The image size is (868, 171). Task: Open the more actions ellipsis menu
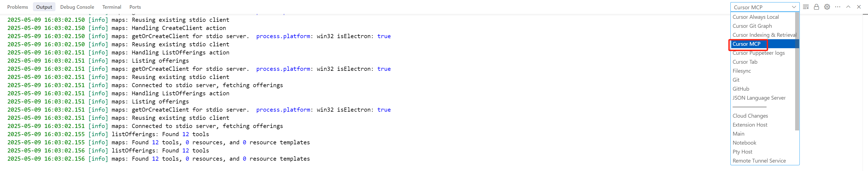pos(838,7)
